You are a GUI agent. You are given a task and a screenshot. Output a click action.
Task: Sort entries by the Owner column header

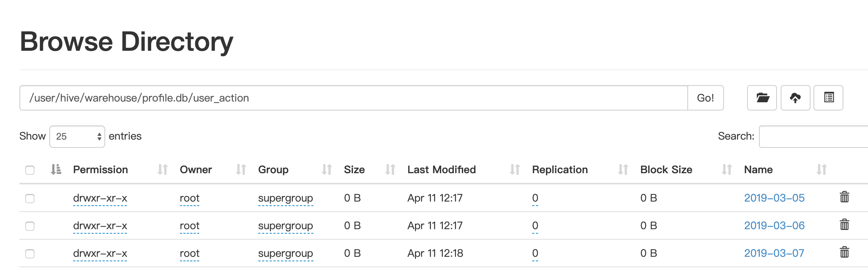196,170
